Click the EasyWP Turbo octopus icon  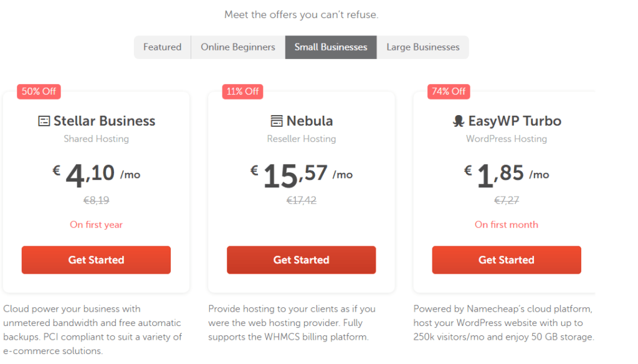click(x=459, y=121)
